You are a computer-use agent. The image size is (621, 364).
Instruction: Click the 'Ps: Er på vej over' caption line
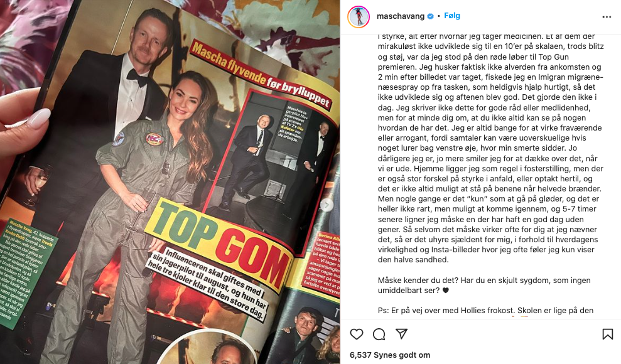click(x=485, y=311)
